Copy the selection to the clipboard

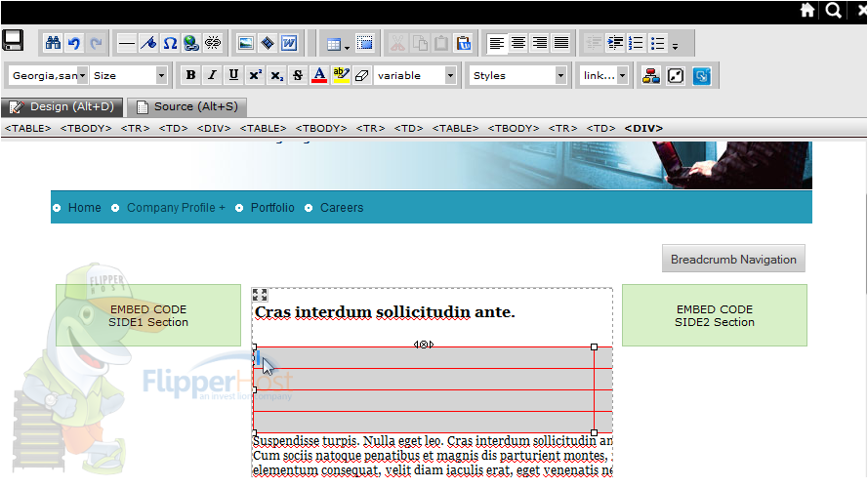click(x=420, y=43)
